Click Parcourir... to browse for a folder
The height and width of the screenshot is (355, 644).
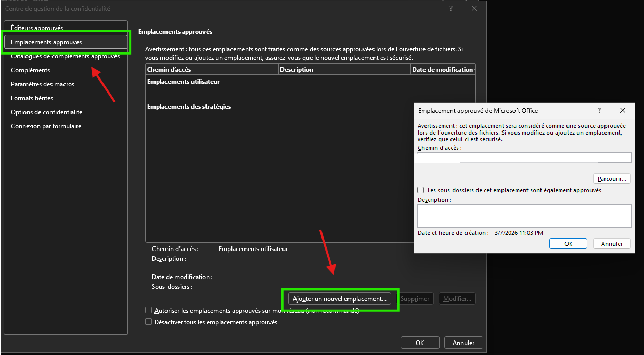pyautogui.click(x=612, y=179)
